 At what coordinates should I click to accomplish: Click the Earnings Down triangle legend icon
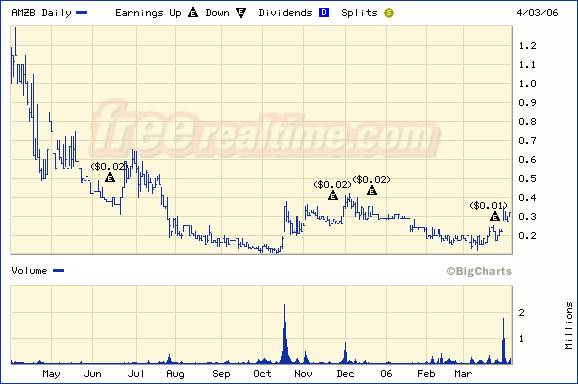[241, 13]
